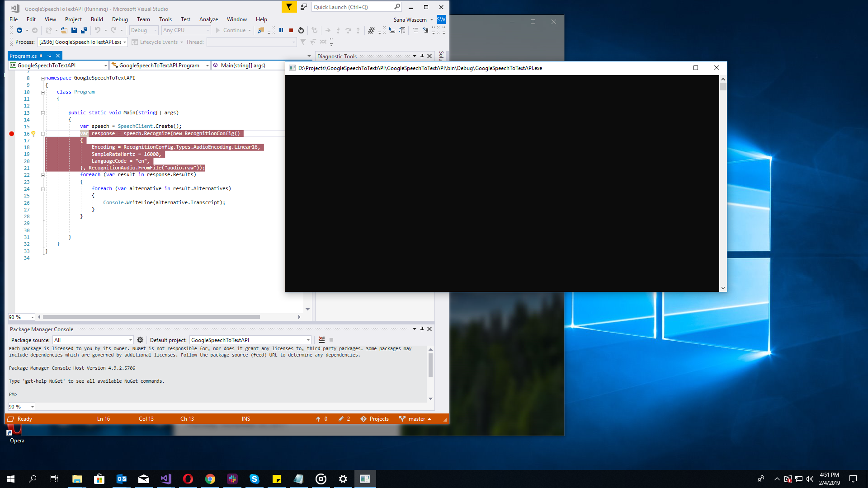
Task: Open the Debug menu
Action: pyautogui.click(x=120, y=19)
